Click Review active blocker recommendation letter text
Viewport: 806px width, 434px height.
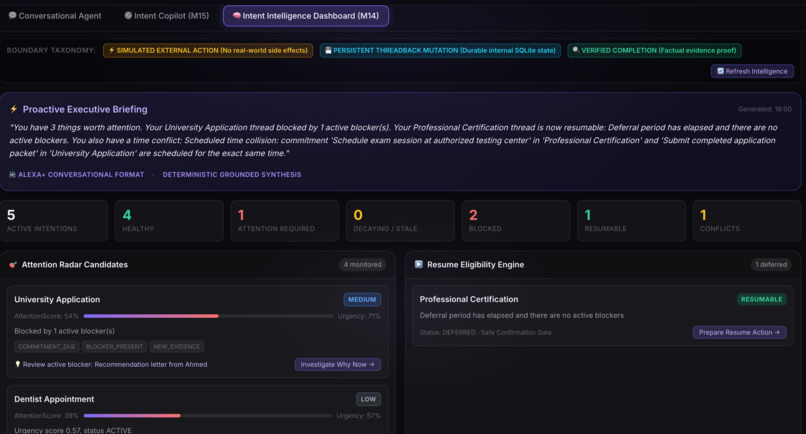click(115, 364)
